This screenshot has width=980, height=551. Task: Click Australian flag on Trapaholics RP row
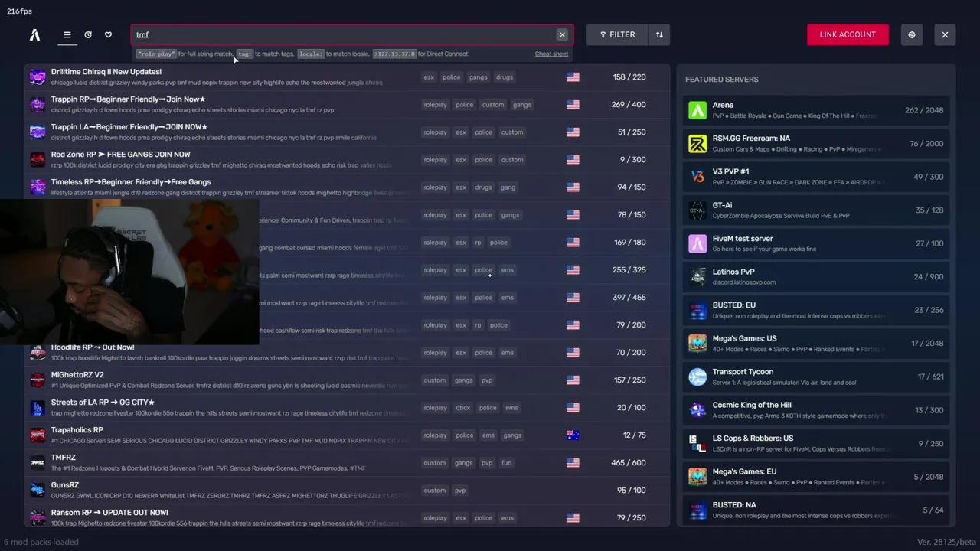coord(573,435)
